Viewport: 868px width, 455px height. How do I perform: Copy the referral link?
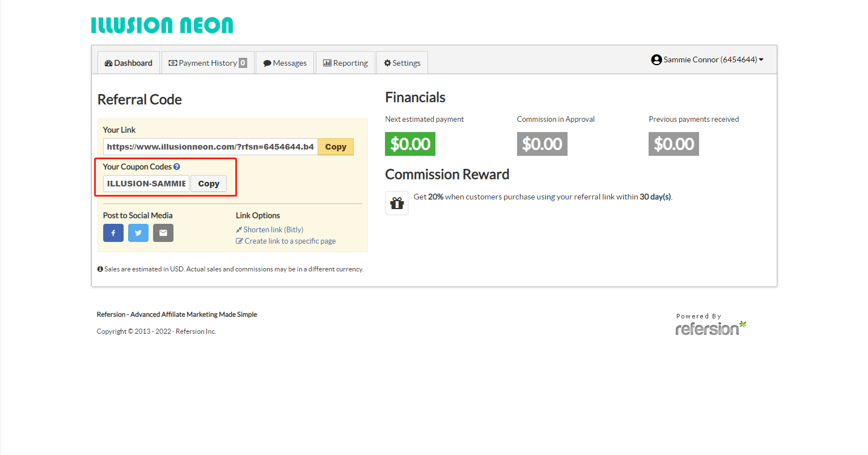[x=336, y=147]
